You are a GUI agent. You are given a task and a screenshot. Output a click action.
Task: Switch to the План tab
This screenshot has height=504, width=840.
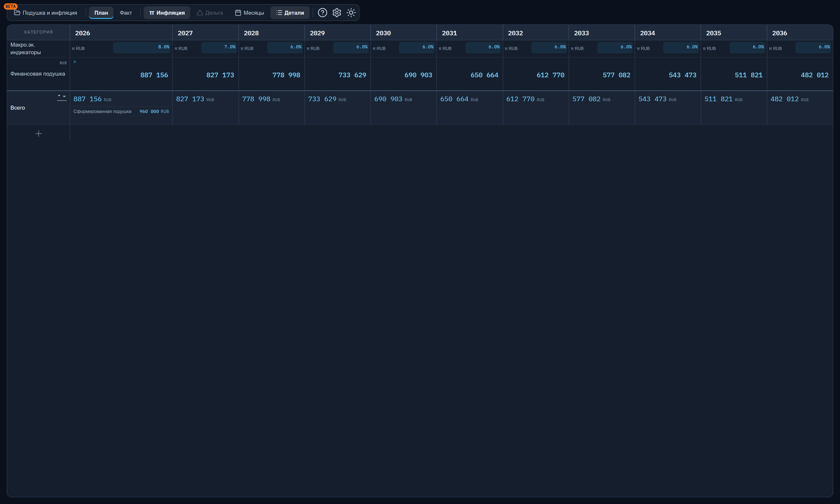(x=101, y=13)
